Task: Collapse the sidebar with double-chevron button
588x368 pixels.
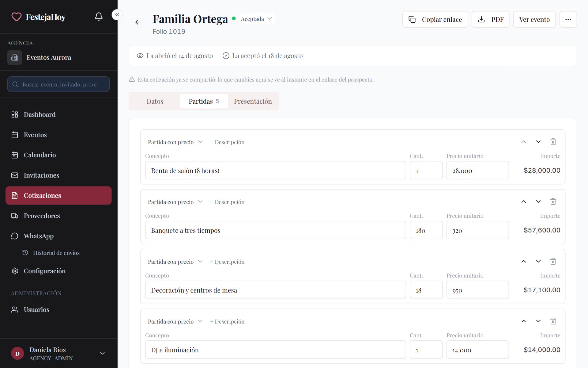Action: 117,15
